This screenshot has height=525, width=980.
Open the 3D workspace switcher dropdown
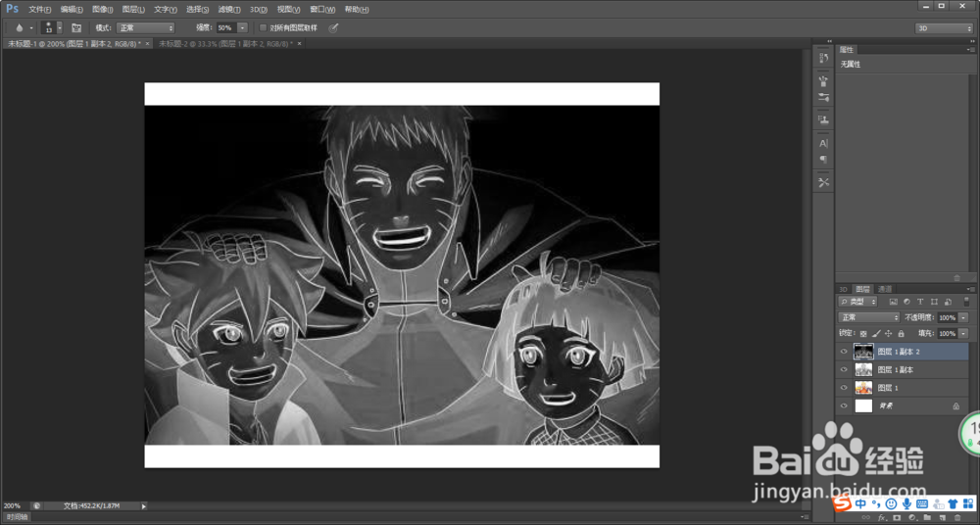[944, 28]
